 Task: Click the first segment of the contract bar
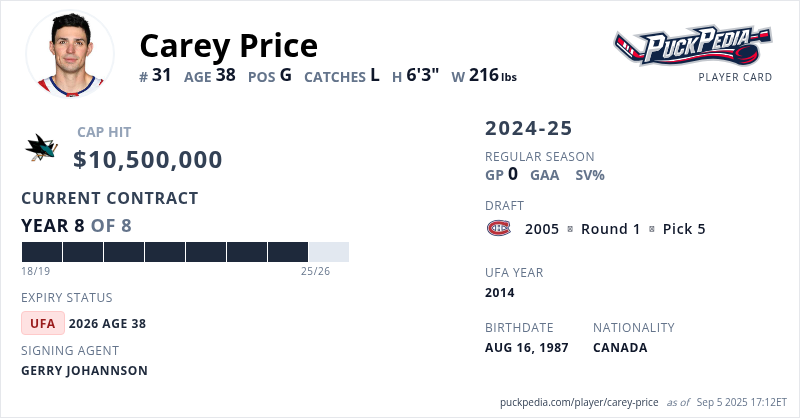41,252
